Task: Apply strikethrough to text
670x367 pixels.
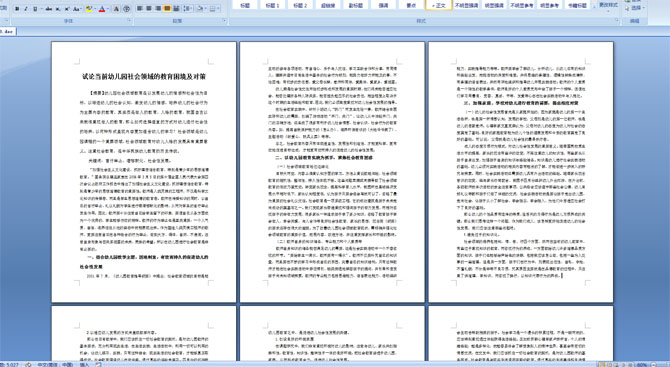Action: 48,9
